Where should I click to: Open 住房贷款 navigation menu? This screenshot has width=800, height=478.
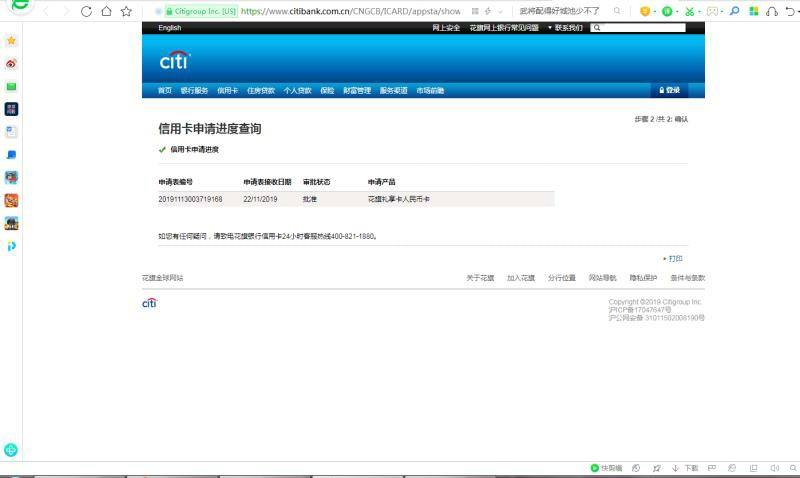click(x=261, y=90)
